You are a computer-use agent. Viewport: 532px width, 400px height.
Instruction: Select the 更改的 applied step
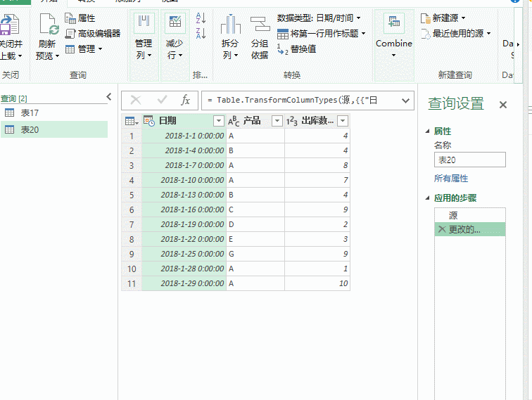click(470, 229)
